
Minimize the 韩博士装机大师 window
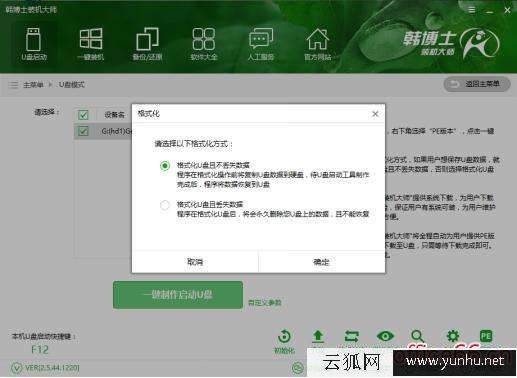tap(489, 11)
